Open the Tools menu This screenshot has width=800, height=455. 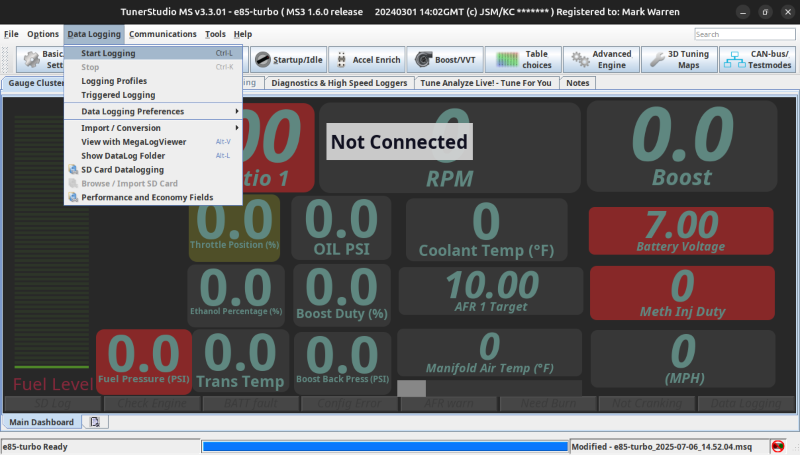point(215,34)
